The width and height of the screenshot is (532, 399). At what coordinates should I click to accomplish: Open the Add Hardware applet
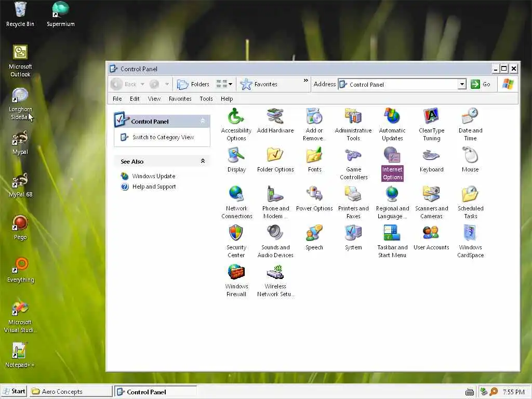tap(275, 121)
